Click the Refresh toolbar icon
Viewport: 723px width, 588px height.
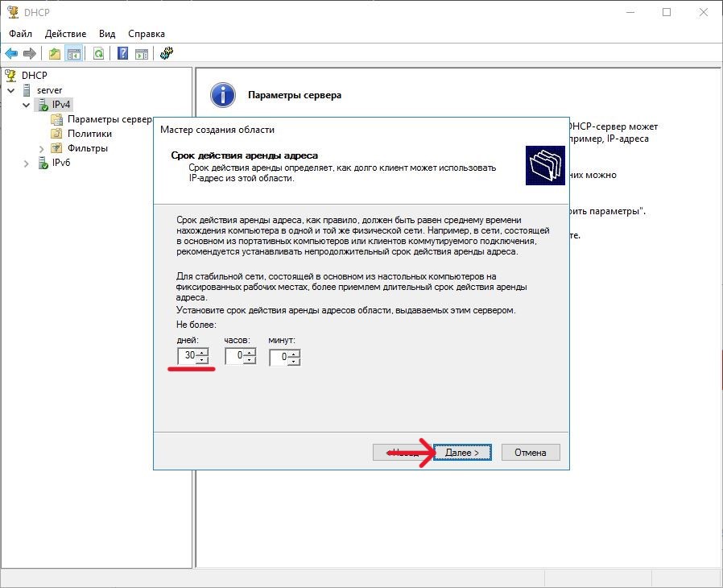[x=98, y=53]
